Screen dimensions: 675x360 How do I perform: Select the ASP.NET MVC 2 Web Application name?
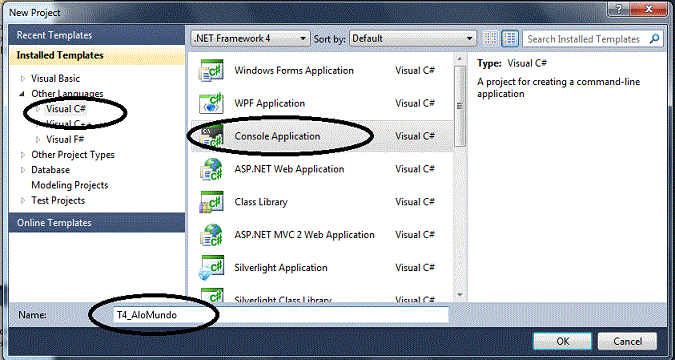[x=304, y=234]
